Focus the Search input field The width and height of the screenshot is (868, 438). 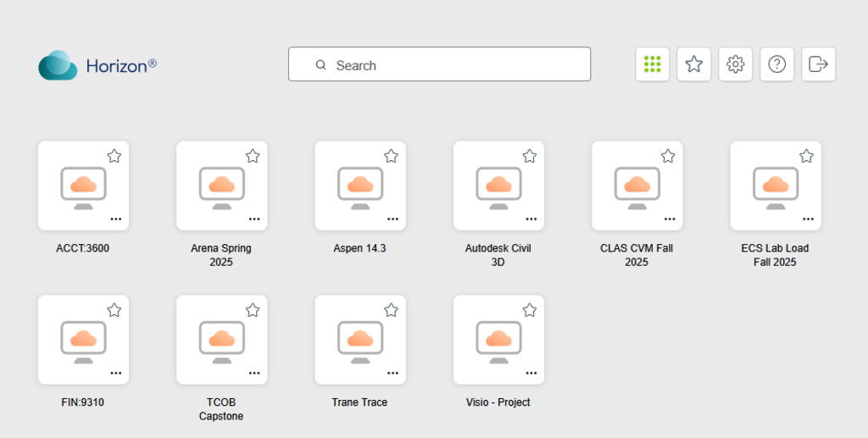coord(440,64)
